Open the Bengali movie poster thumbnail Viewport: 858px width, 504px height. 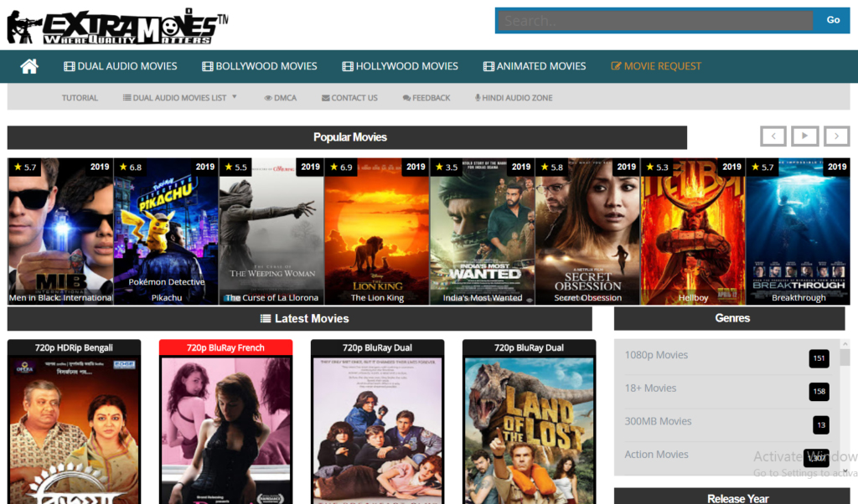(x=74, y=430)
